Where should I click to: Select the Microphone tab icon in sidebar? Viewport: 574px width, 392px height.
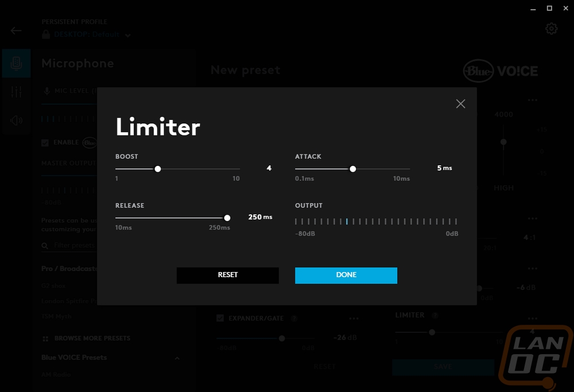click(x=16, y=63)
